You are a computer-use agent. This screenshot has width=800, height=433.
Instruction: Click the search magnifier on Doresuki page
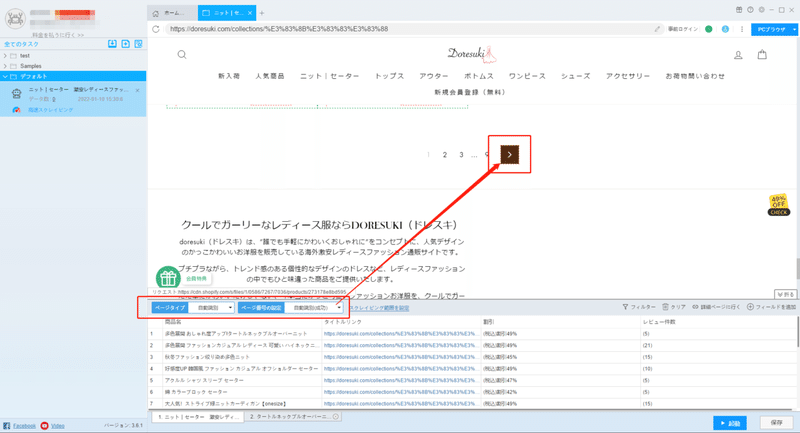click(182, 55)
